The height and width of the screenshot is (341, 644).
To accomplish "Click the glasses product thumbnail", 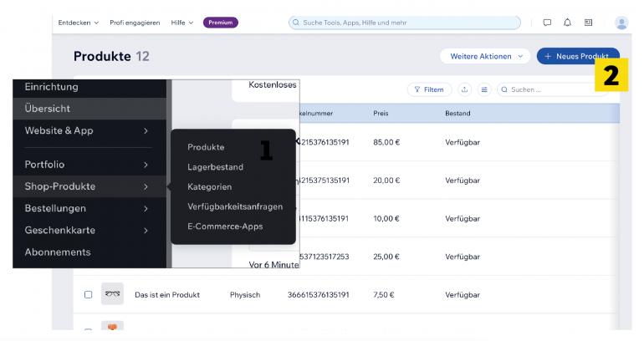I will click(x=112, y=294).
